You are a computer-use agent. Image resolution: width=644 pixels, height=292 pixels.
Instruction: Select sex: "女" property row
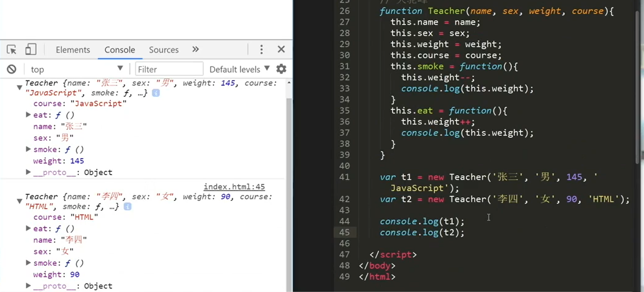pos(53,251)
